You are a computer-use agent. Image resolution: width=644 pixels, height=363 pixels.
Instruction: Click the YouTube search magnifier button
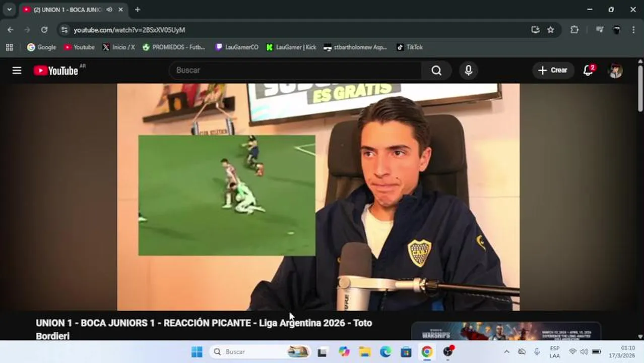coord(436,71)
